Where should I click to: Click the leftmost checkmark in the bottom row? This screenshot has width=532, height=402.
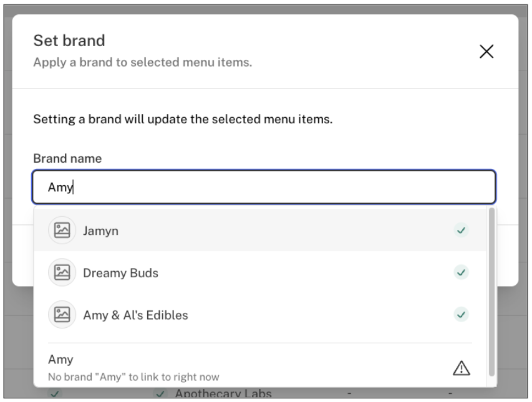(55, 394)
